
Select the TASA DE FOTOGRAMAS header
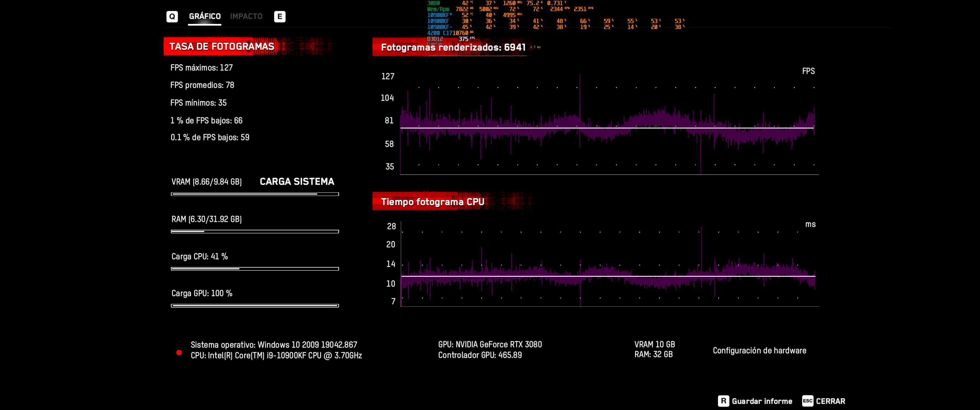(222, 46)
